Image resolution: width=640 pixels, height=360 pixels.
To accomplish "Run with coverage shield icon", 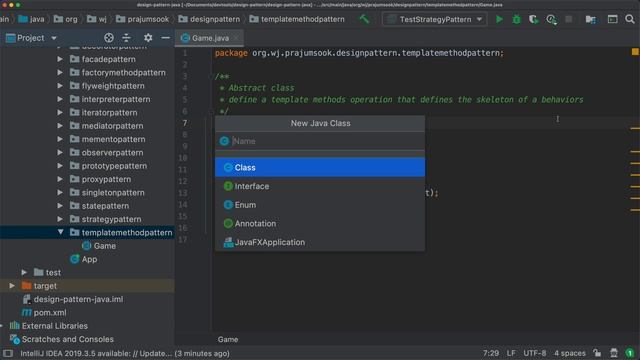I will pyautogui.click(x=533, y=19).
